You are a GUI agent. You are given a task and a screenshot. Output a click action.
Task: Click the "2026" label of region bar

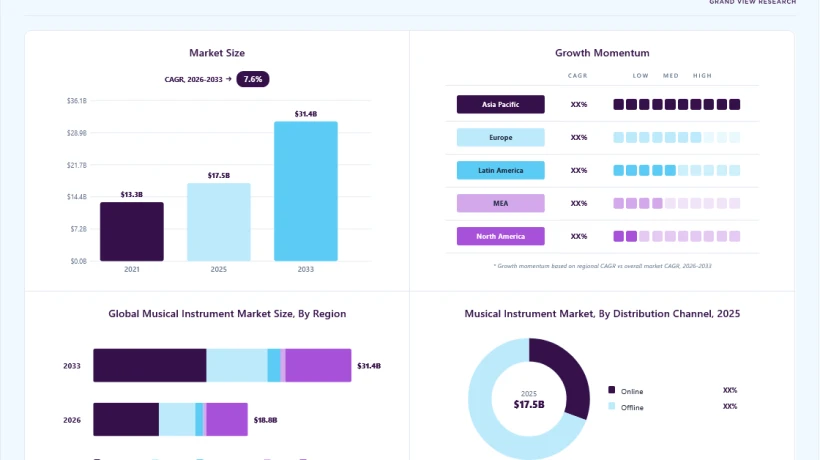pyautogui.click(x=72, y=420)
